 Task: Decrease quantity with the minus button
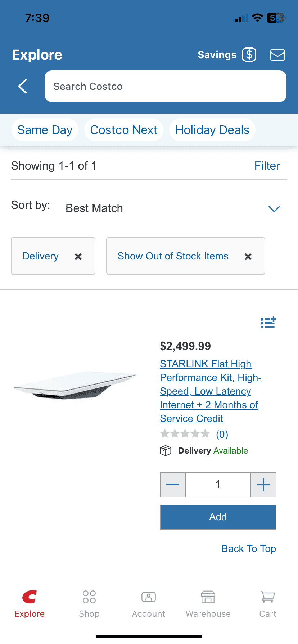click(x=173, y=485)
